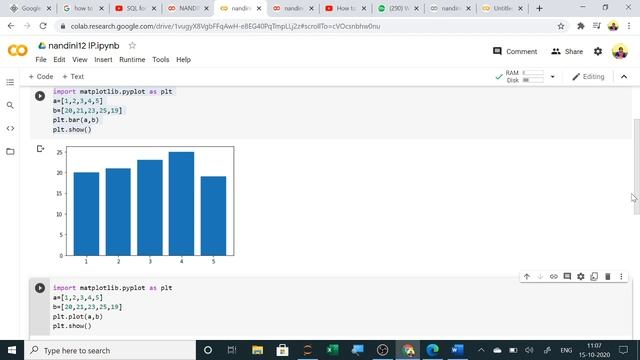Image resolution: width=640 pixels, height=360 pixels.
Task: Click the page vertical scrollbar
Action: (636, 167)
